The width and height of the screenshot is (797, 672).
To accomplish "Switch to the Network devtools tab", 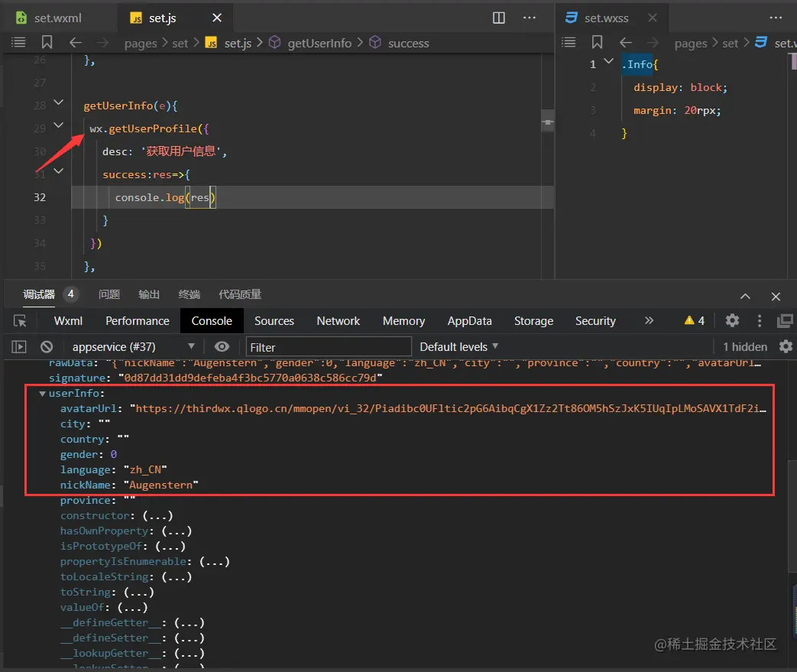I will pyautogui.click(x=338, y=321).
